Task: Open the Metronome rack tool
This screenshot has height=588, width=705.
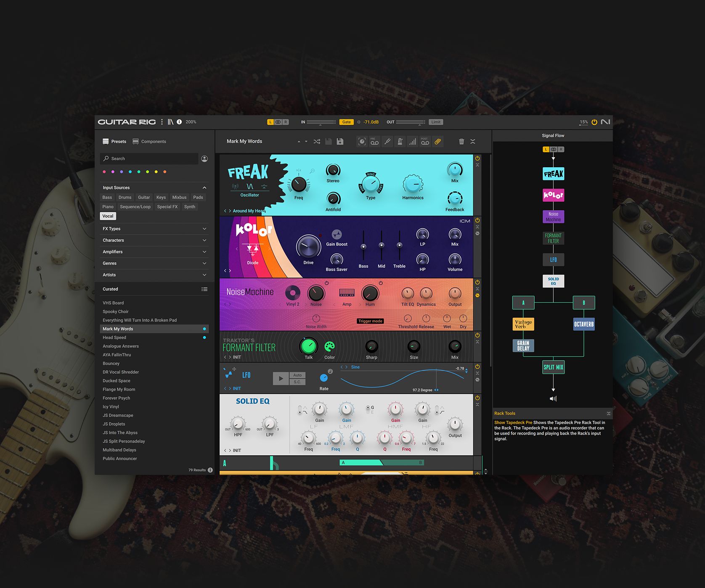Action: [400, 142]
